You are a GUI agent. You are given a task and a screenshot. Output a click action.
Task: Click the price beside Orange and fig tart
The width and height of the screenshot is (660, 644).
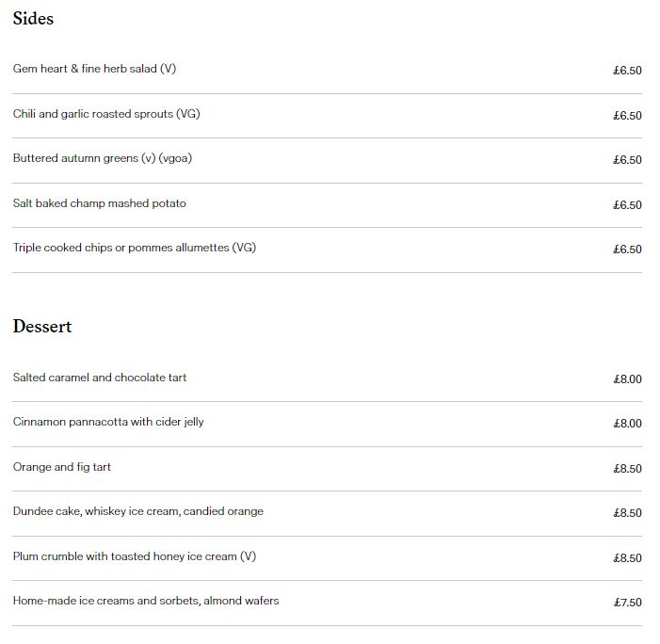(x=627, y=469)
